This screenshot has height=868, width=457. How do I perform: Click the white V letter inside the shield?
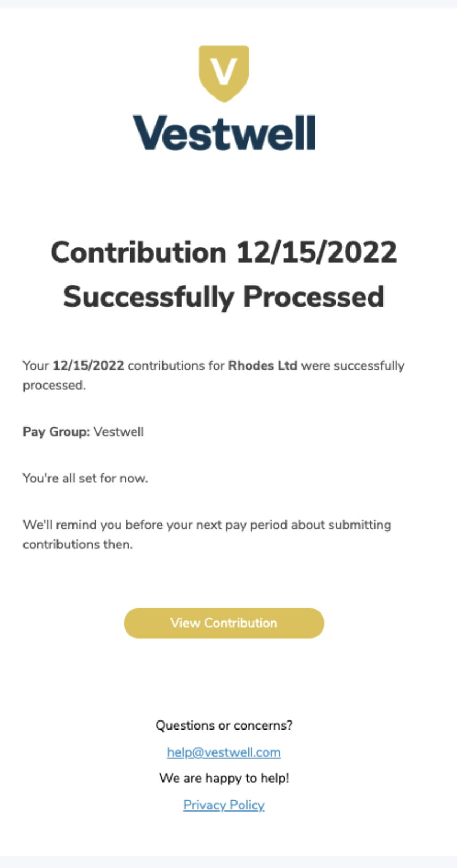click(224, 71)
